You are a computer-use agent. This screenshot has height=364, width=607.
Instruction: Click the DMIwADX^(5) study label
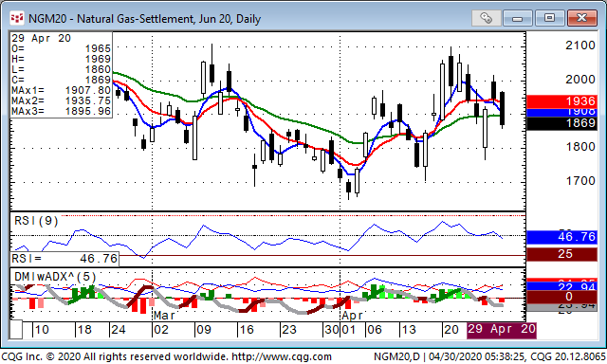pos(55,277)
